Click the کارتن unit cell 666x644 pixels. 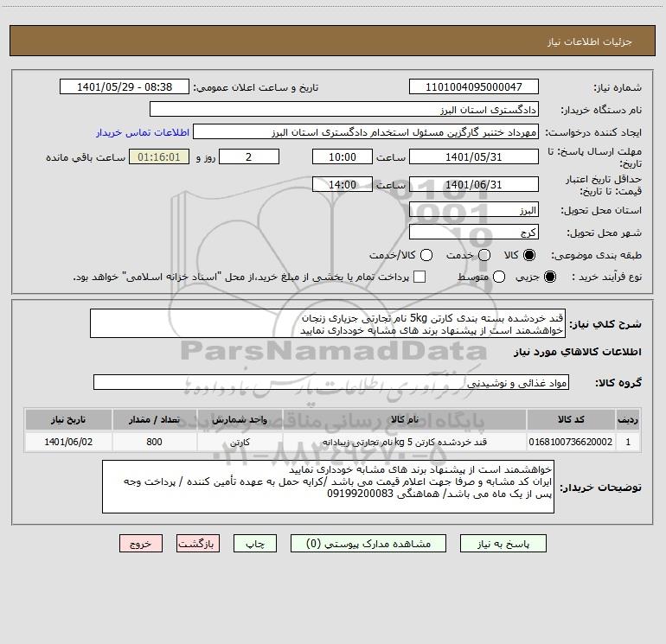(x=240, y=442)
